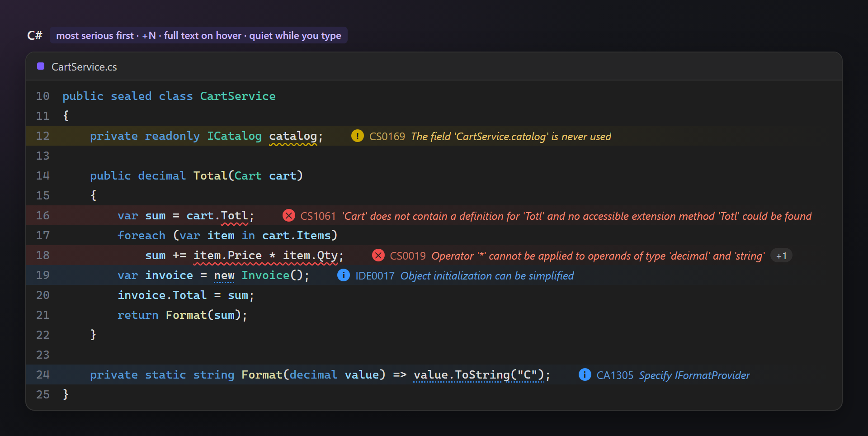
Task: Click the CA1305 diagnostic code
Action: [615, 375]
